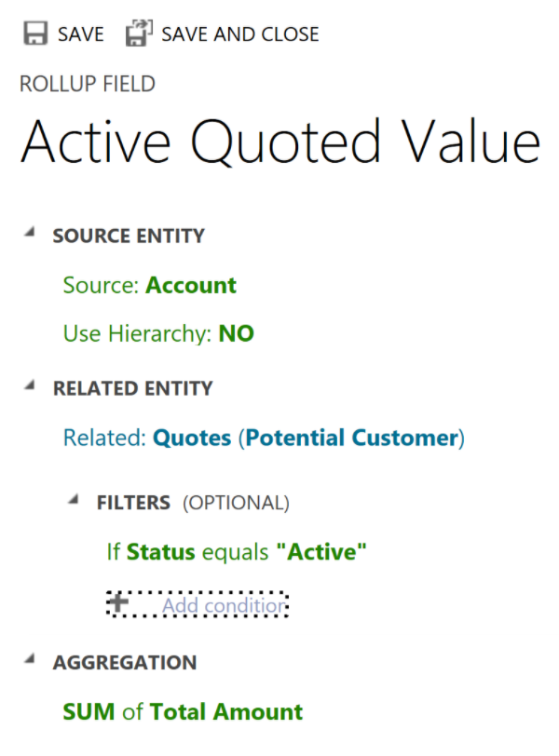This screenshot has height=756, width=559.
Task: Click the Save floppy disk icon
Action: click(x=35, y=34)
